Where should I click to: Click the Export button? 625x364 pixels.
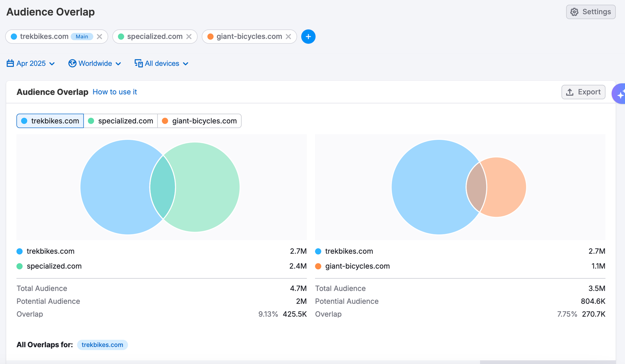tap(583, 92)
